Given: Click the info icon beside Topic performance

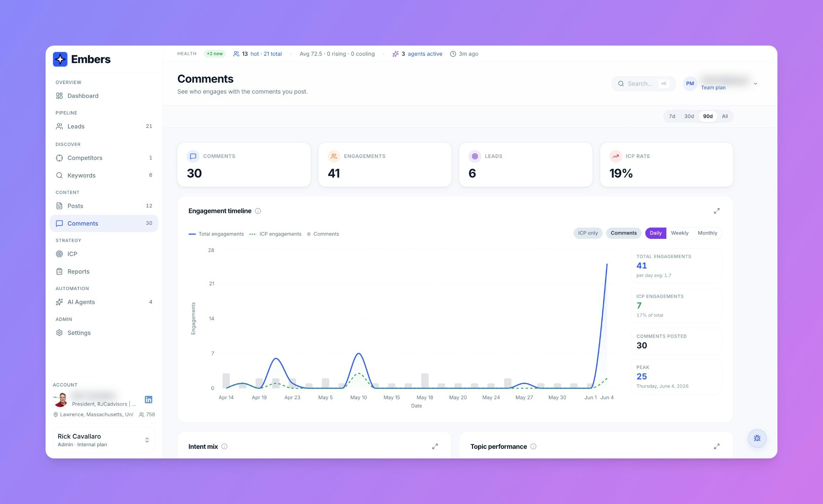Looking at the screenshot, I should click(x=533, y=446).
